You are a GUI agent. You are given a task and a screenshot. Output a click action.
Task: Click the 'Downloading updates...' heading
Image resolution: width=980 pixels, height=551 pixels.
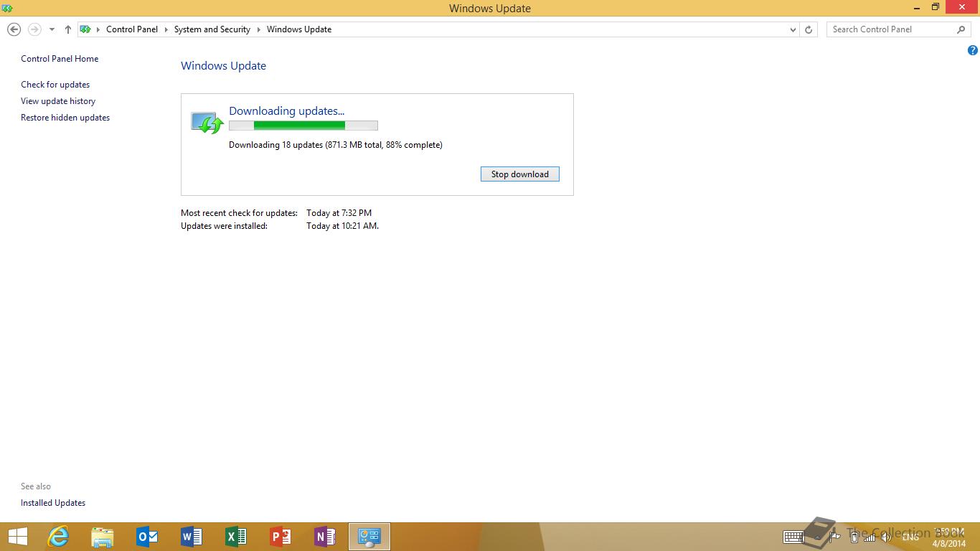(x=286, y=110)
